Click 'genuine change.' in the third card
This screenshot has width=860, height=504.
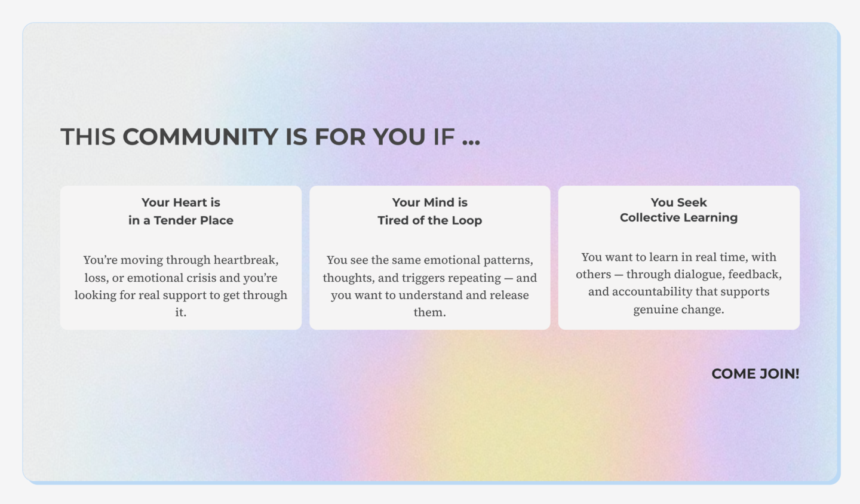(x=678, y=309)
